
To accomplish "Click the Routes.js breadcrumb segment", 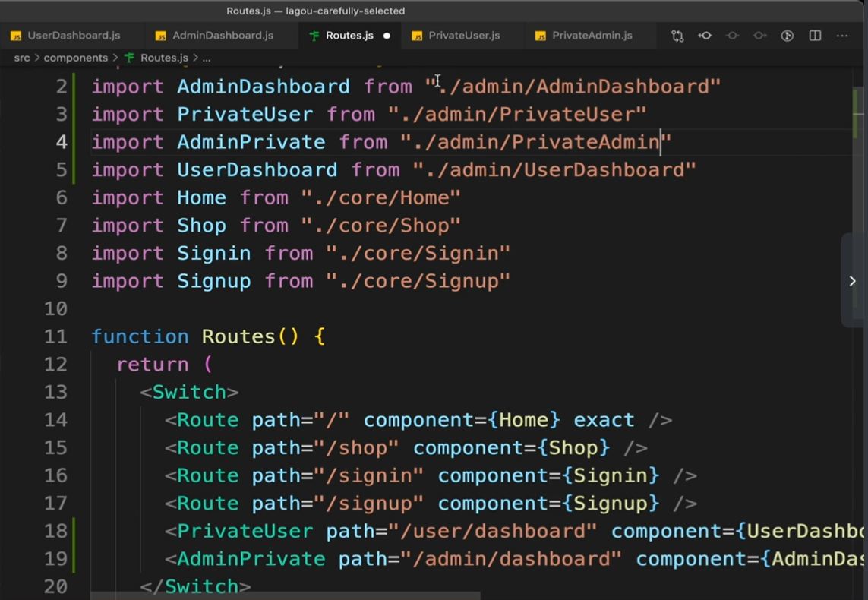I will (x=164, y=58).
